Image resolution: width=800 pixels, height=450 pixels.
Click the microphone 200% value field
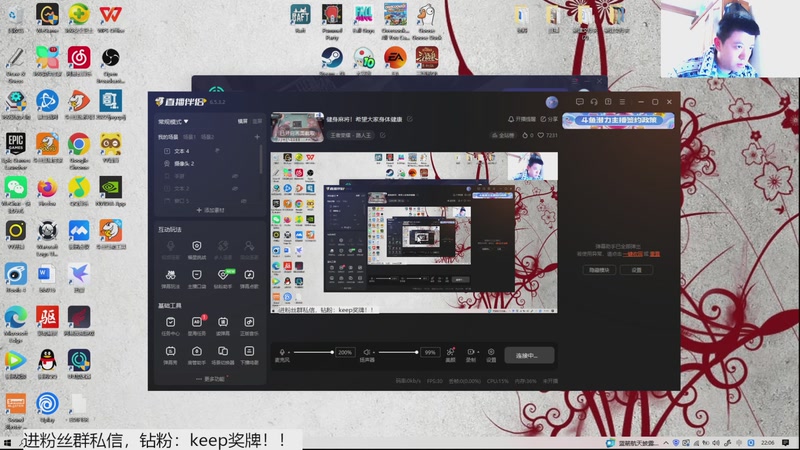(345, 352)
